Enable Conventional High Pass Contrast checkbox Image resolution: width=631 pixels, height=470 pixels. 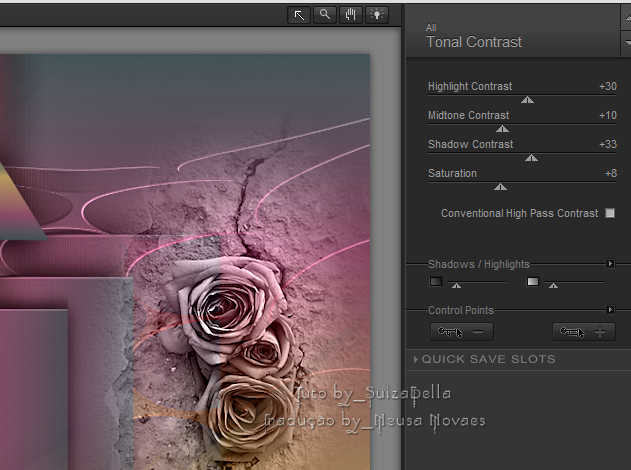point(610,213)
